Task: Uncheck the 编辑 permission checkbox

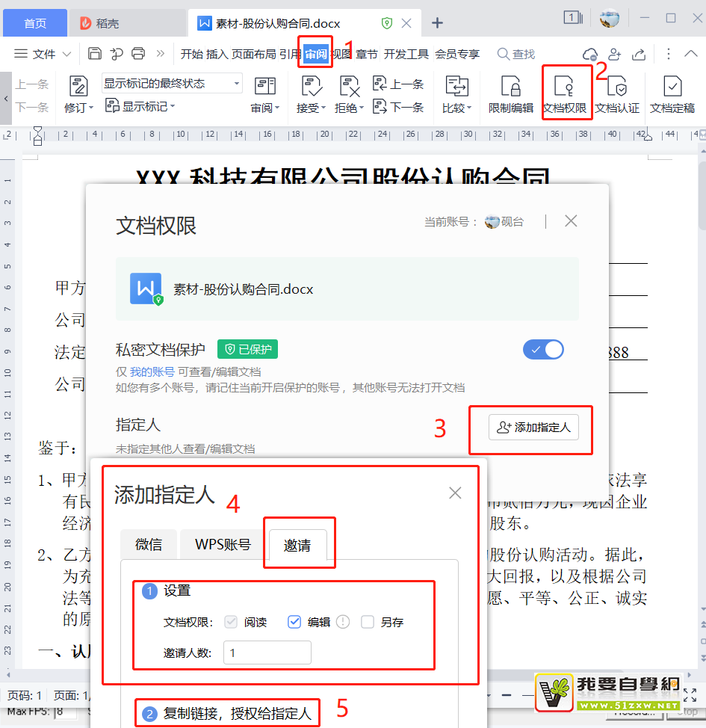Action: [294, 621]
